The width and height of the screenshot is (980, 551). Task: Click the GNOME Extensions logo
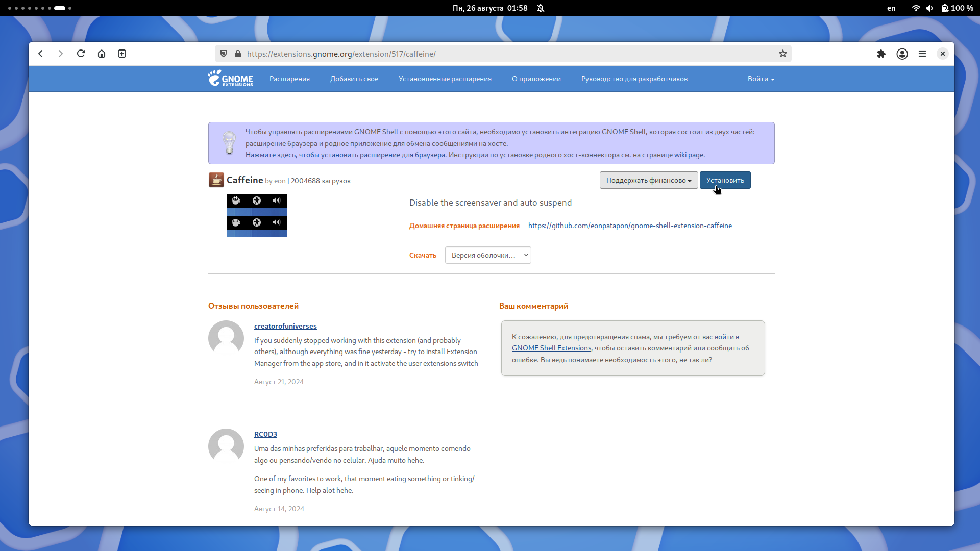[231, 78]
